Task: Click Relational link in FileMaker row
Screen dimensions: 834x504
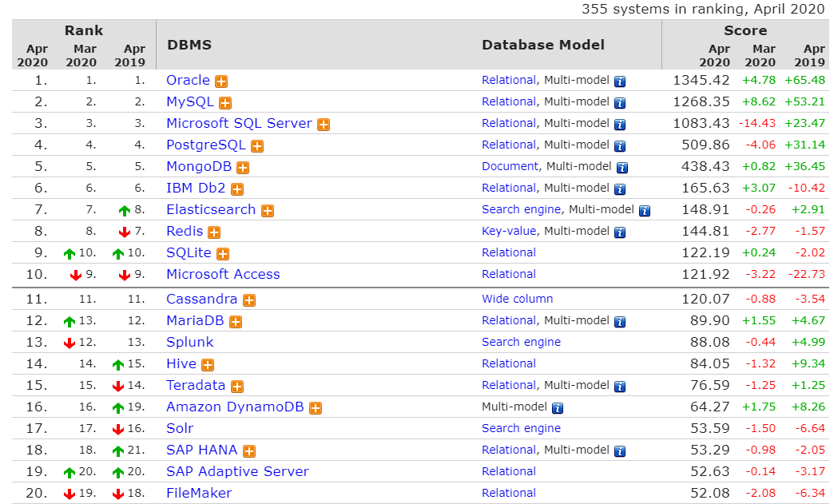Action: click(509, 494)
